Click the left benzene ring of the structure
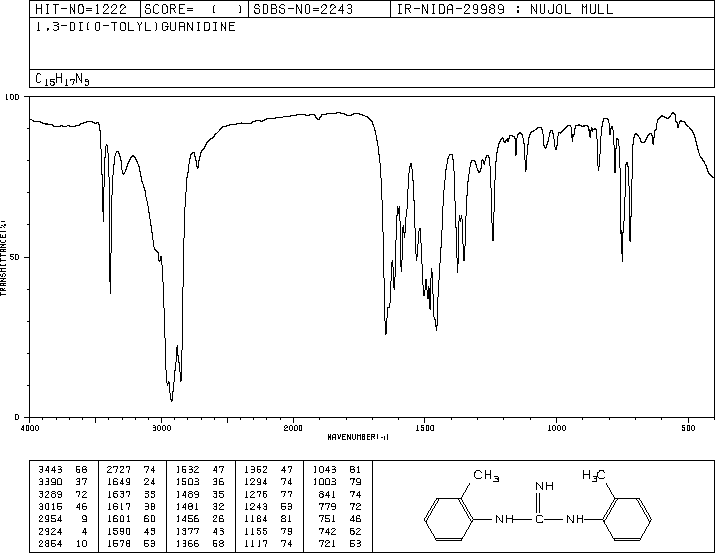The image size is (715, 553). (449, 519)
